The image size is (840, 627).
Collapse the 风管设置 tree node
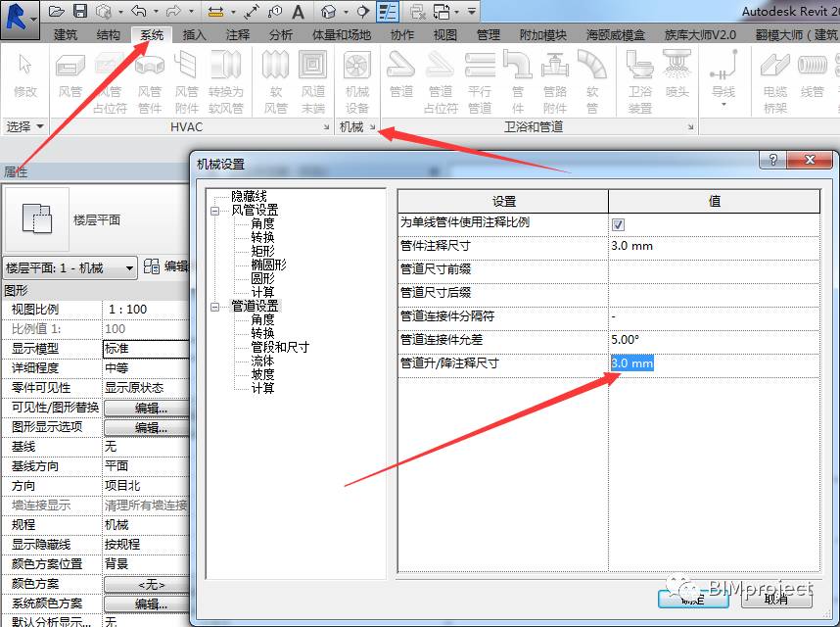pyautogui.click(x=215, y=211)
